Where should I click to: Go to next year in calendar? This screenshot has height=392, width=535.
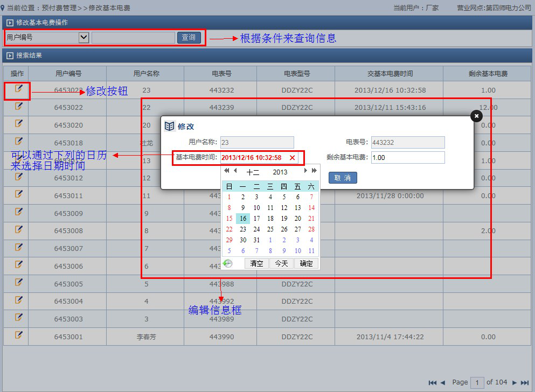point(314,171)
